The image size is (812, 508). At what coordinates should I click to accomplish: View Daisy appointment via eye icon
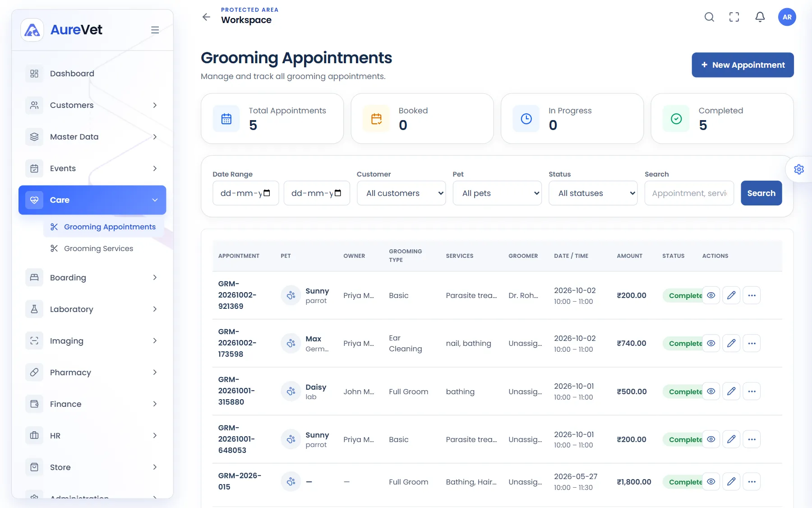711,391
